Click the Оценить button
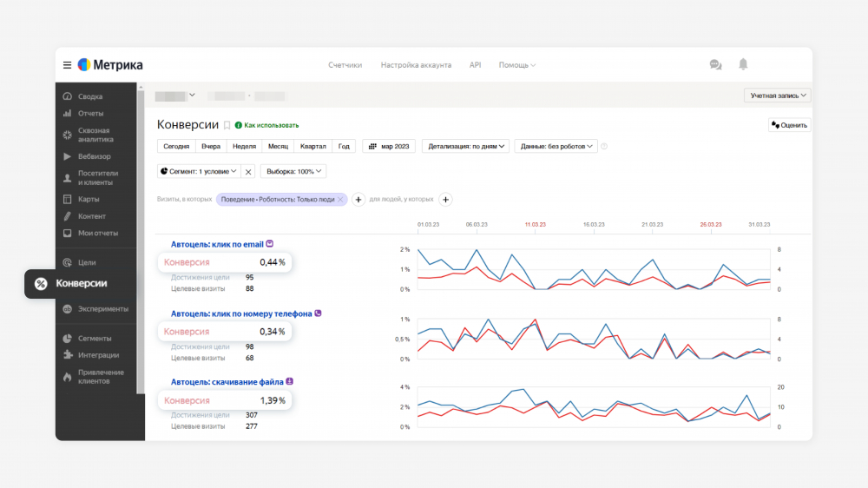868x488 pixels. tap(789, 125)
